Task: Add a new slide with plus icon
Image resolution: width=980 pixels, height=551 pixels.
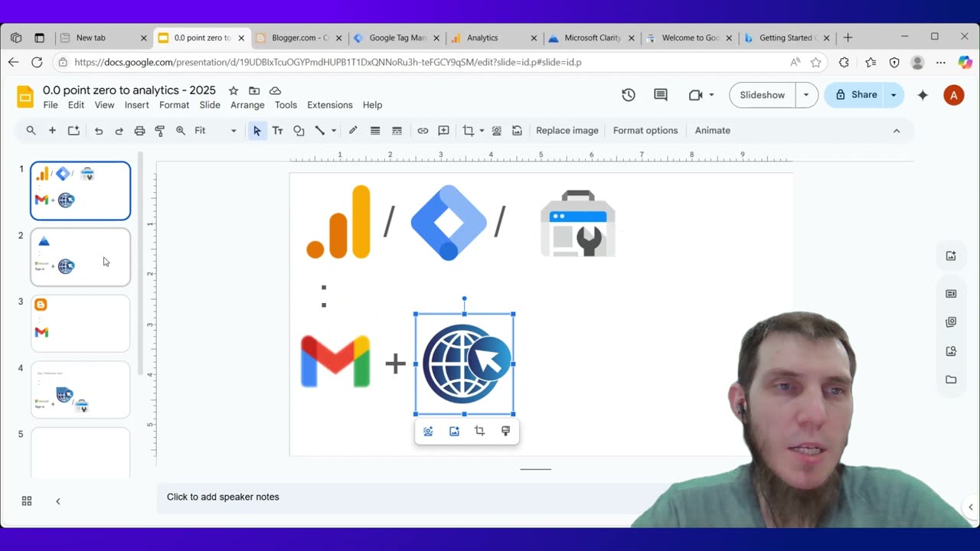Action: pos(52,131)
